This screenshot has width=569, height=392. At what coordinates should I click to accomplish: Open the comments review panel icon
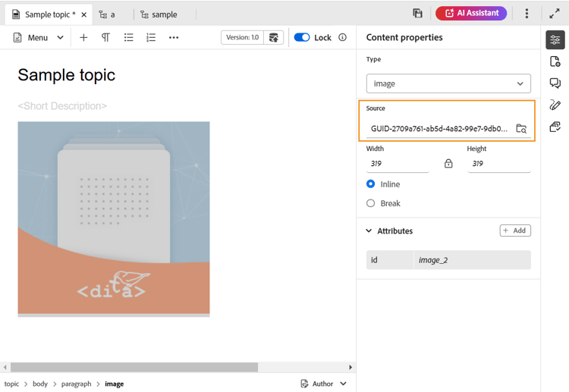(555, 83)
